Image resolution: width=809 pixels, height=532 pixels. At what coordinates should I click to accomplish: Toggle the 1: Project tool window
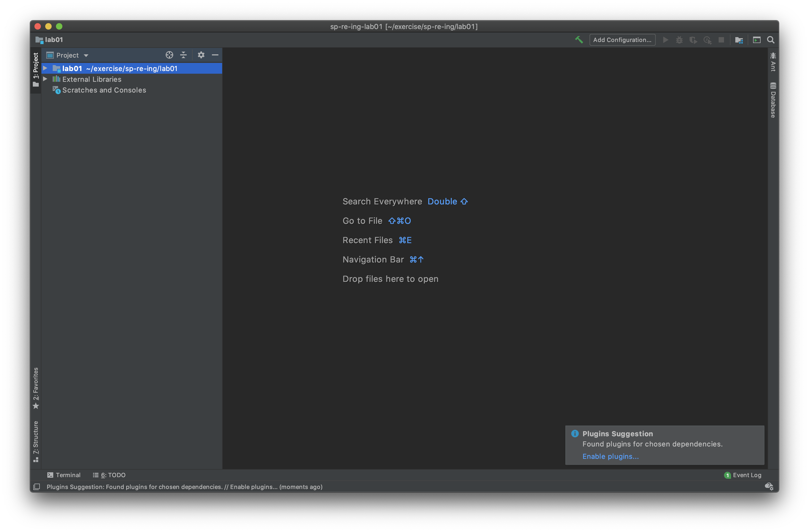click(x=36, y=69)
